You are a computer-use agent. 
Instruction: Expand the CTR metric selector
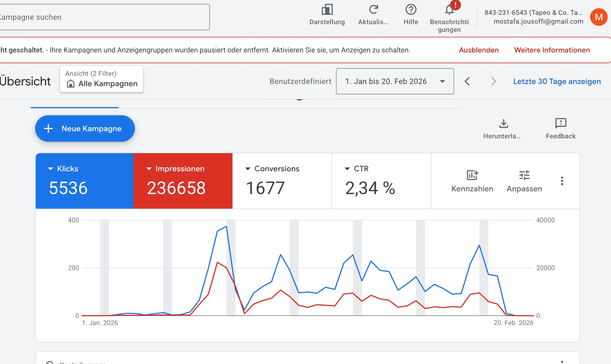pyautogui.click(x=346, y=169)
